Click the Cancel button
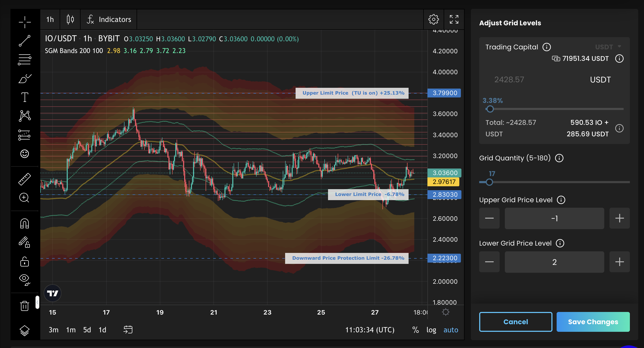This screenshot has width=644, height=348. (x=516, y=322)
